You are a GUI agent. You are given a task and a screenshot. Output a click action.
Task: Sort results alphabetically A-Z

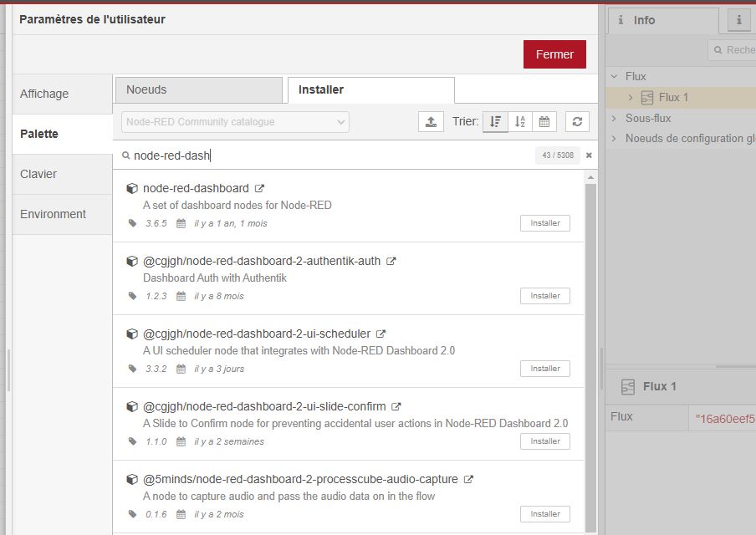(520, 121)
